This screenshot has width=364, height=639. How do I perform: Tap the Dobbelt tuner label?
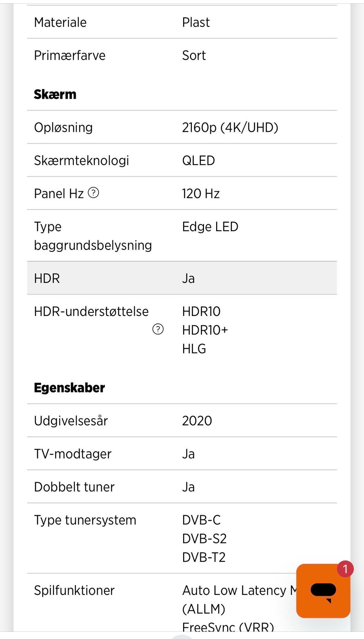74,487
